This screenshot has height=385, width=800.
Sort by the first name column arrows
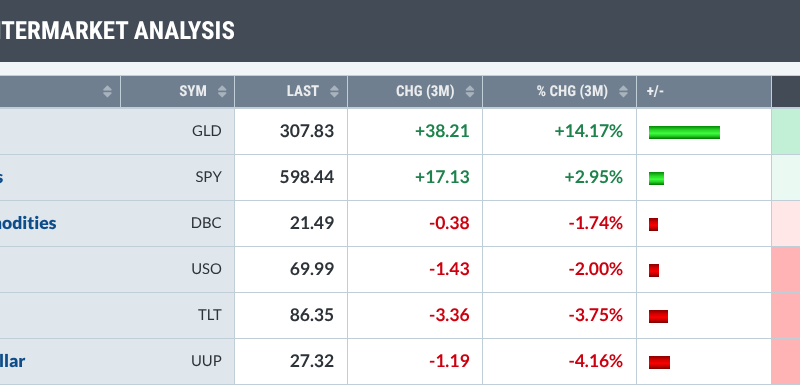click(107, 92)
